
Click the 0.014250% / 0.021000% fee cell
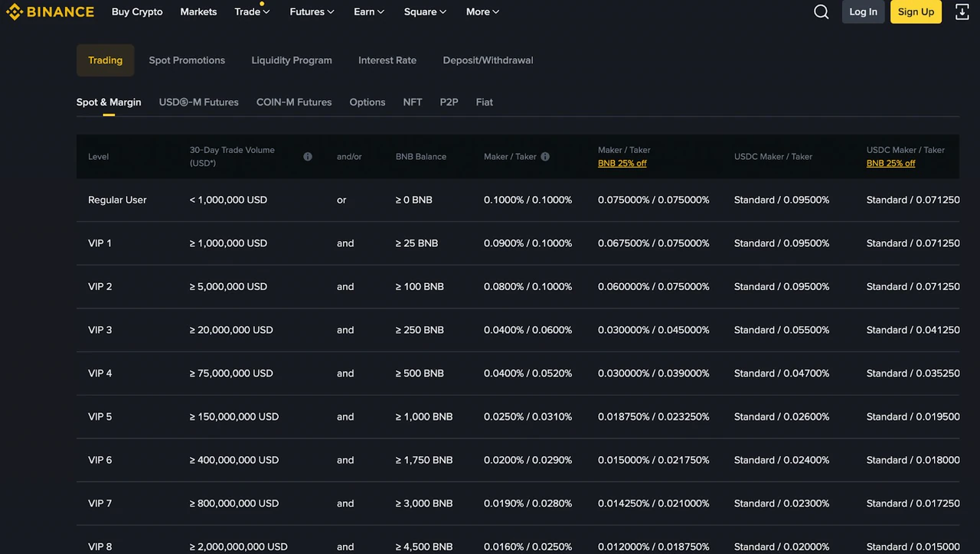tap(654, 503)
